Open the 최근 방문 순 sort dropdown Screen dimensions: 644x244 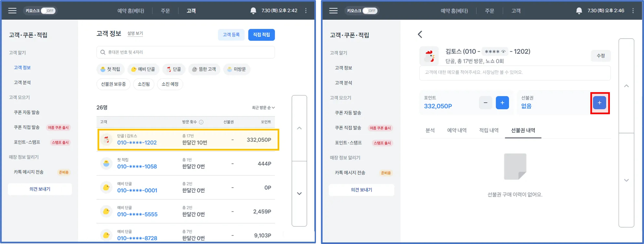(263, 108)
